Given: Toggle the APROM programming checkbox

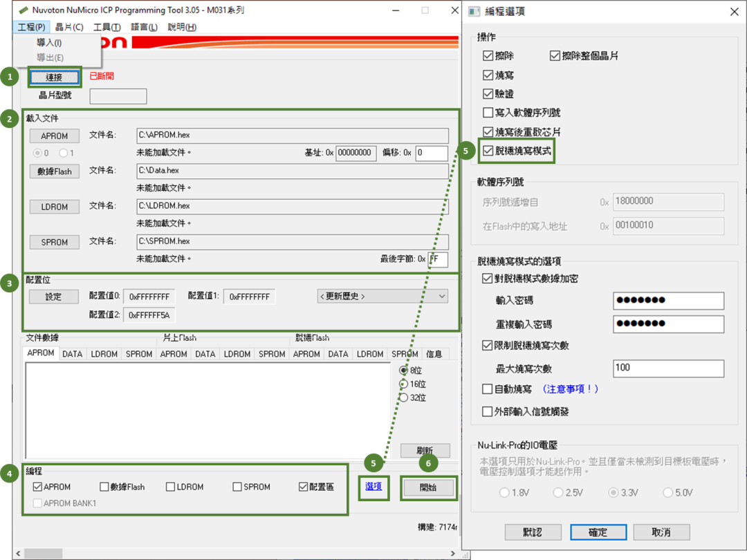Looking at the screenshot, I should (37, 487).
